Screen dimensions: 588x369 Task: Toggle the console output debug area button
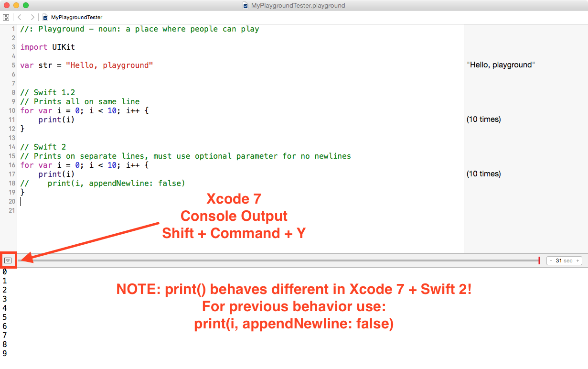[x=8, y=260]
